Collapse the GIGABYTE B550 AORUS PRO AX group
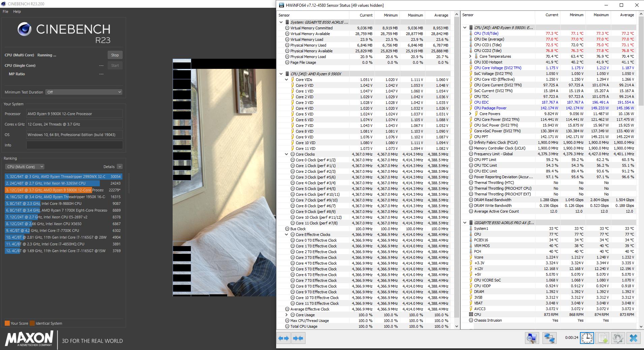 [465, 223]
